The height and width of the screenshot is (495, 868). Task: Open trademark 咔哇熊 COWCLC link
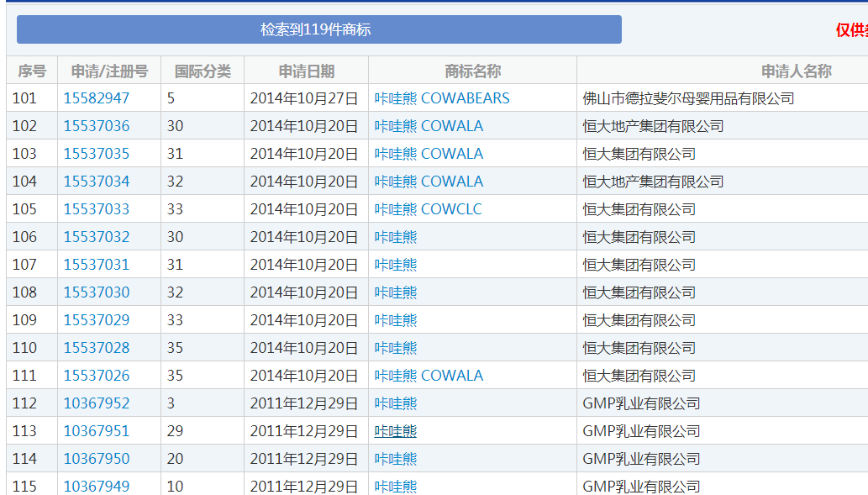tap(428, 208)
